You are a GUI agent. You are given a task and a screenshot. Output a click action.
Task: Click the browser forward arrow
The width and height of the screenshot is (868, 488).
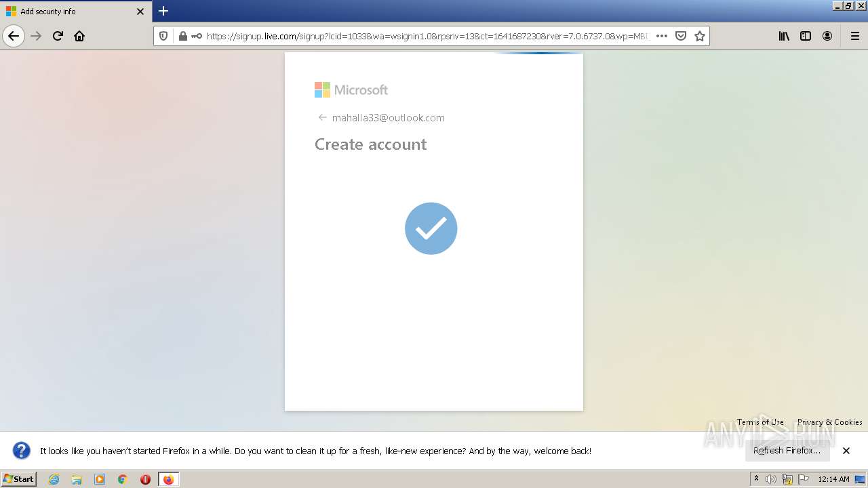[36, 36]
